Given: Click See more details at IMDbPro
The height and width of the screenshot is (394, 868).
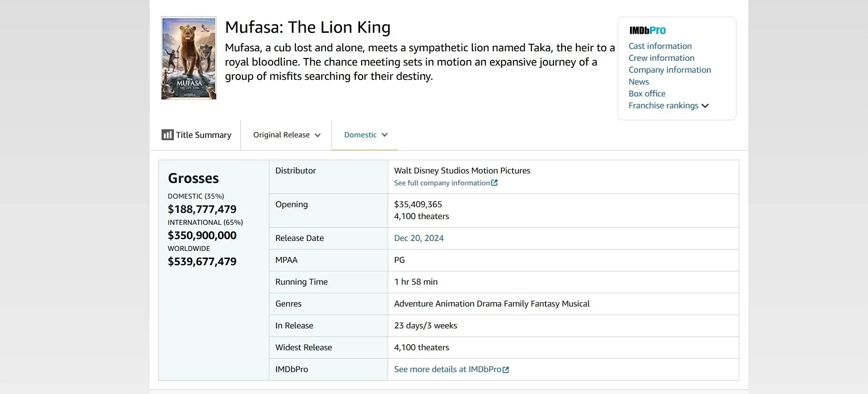Looking at the screenshot, I should click(x=448, y=369).
